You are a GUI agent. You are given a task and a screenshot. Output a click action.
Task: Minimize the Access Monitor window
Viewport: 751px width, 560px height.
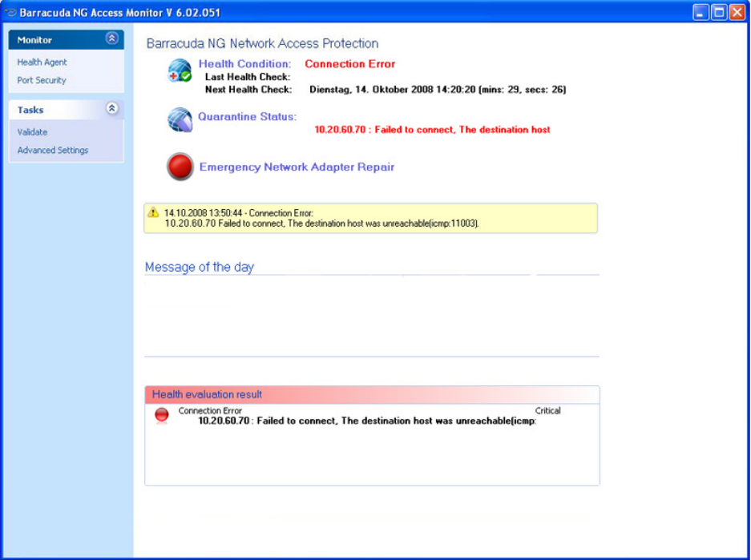[701, 12]
